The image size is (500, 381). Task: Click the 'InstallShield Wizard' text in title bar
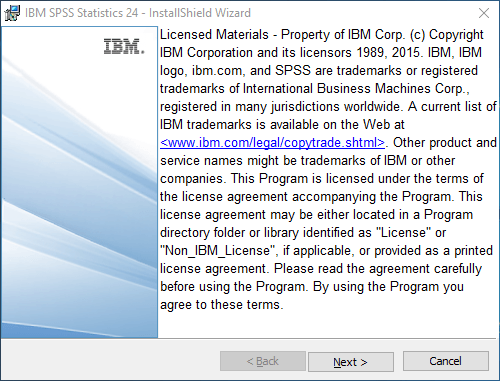point(200,13)
